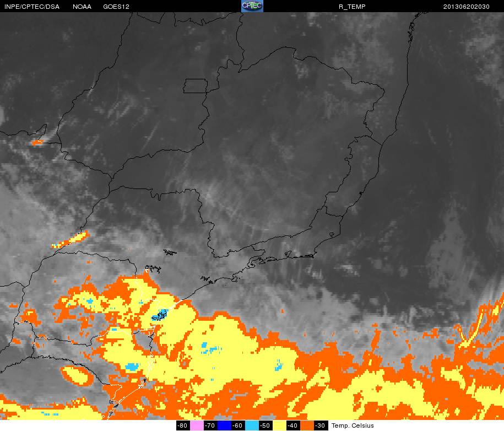This screenshot has height=431, width=504.
Task: Select the -50 legend value
Action: click(x=265, y=425)
